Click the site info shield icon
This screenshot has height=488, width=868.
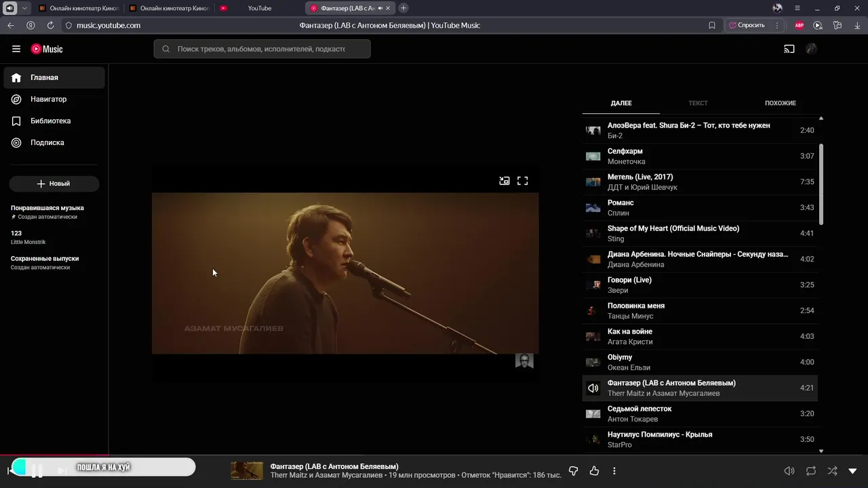pos(68,25)
